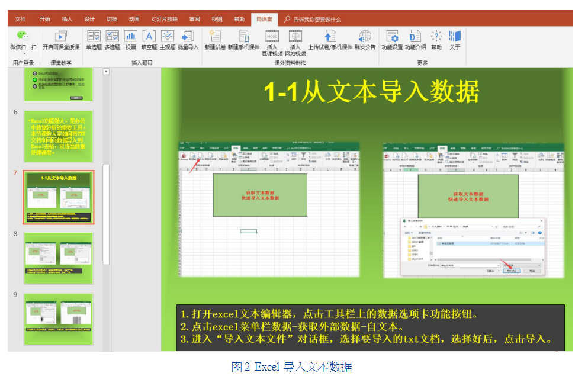Expand the WeChat scan dropdown arrow
The image size is (588, 376).
(24, 54)
